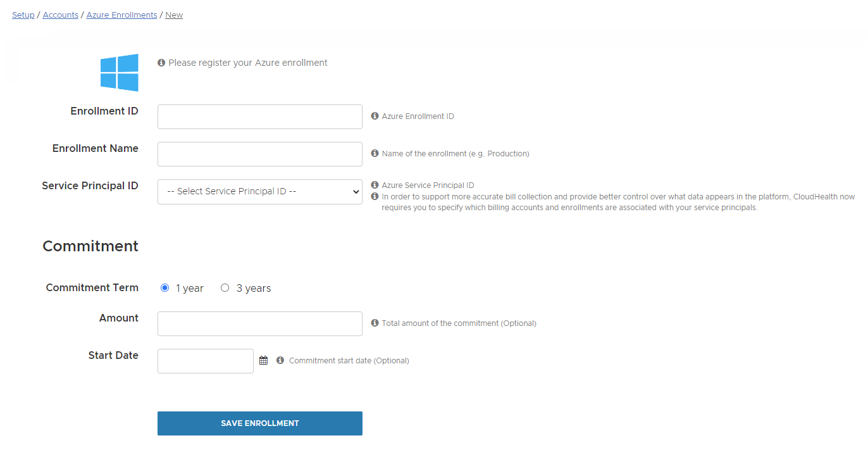868x457 pixels.
Task: Click the info icon next to 'Total amount of the commitment'
Action: point(373,323)
